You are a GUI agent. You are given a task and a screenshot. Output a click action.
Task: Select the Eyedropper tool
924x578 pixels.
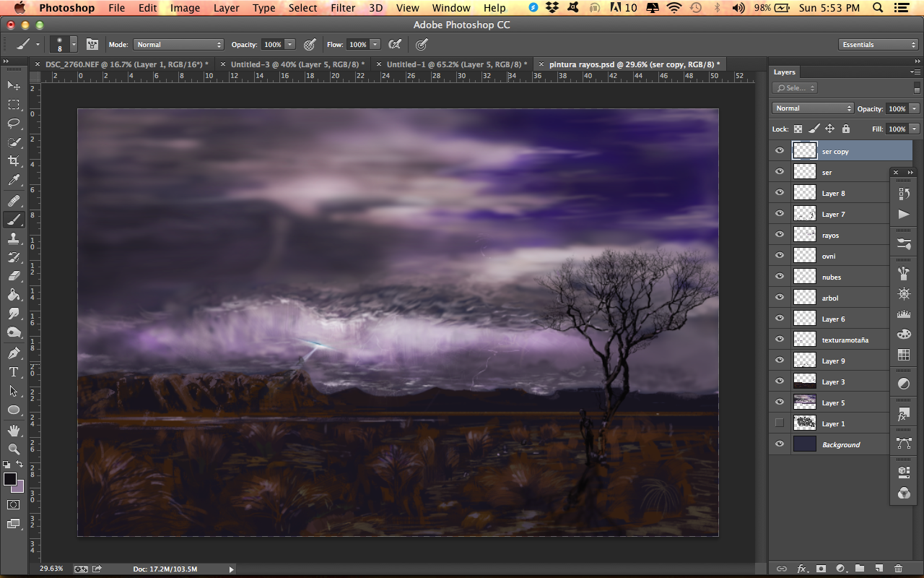[14, 180]
